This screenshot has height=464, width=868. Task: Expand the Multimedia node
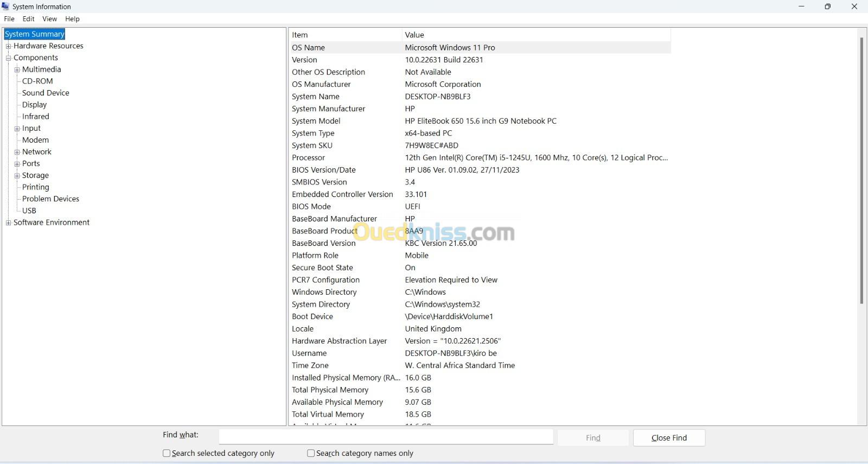17,69
